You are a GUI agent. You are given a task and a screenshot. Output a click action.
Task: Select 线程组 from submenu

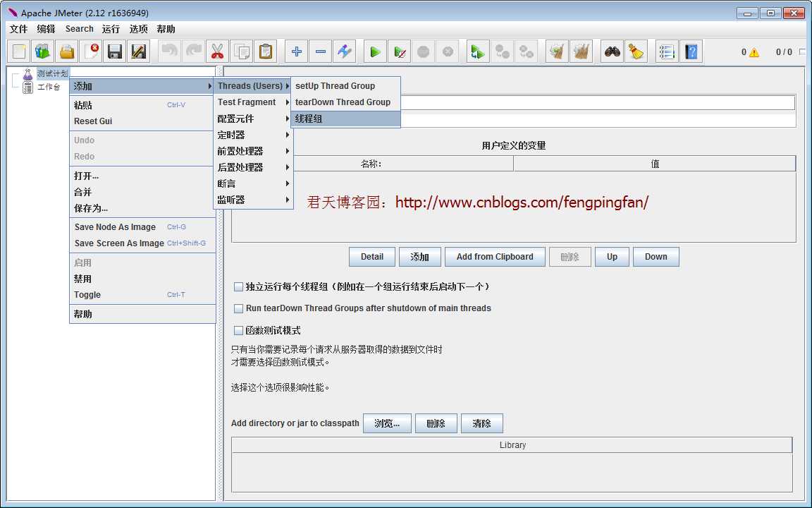coord(345,119)
